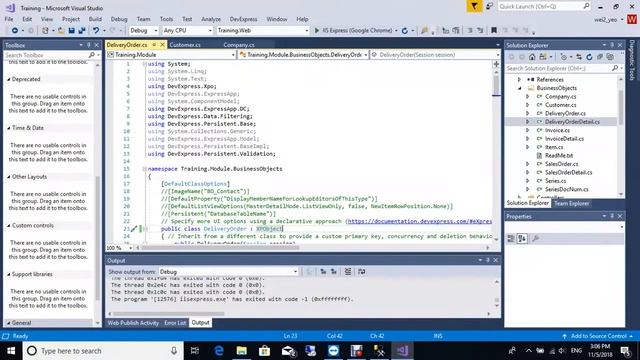
Task: Open the Web Publish Activity tab
Action: [x=133, y=323]
